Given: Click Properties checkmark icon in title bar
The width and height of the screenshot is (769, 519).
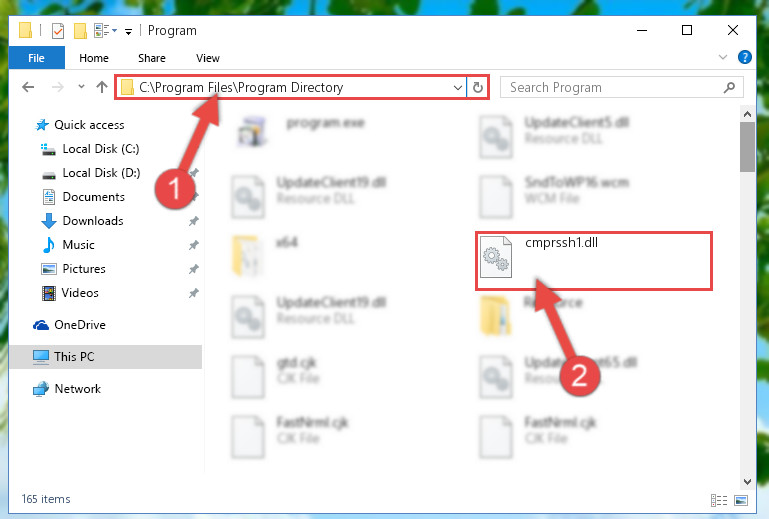Looking at the screenshot, I should (x=58, y=31).
